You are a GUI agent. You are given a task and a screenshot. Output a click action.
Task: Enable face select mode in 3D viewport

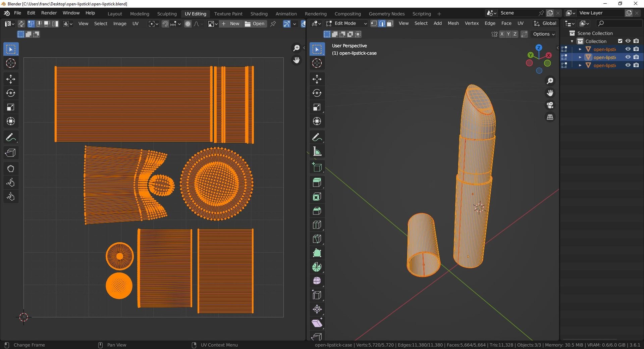pos(390,23)
